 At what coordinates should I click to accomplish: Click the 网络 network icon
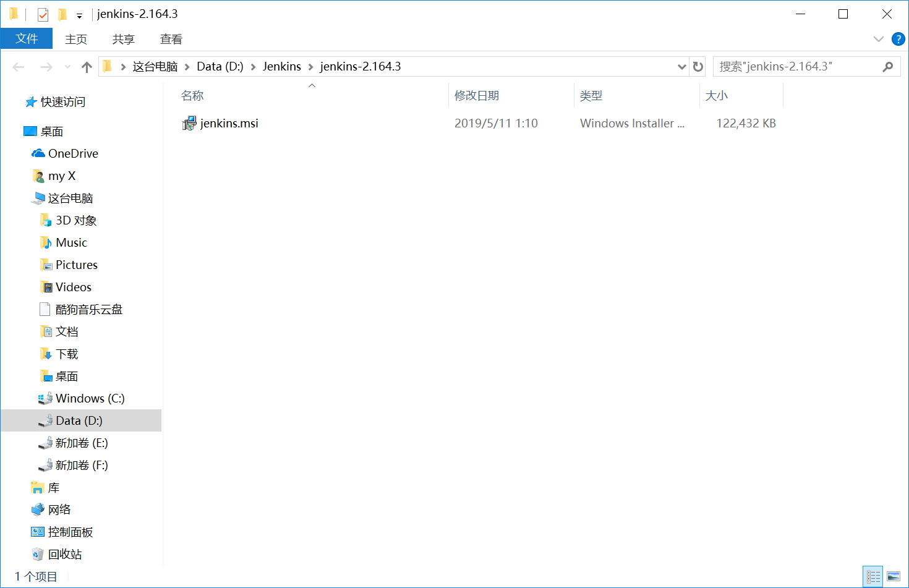(x=38, y=509)
